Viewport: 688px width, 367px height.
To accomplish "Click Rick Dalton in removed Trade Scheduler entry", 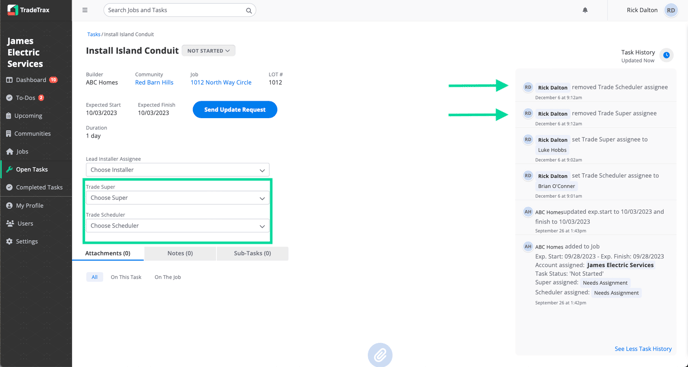I will pyautogui.click(x=552, y=88).
